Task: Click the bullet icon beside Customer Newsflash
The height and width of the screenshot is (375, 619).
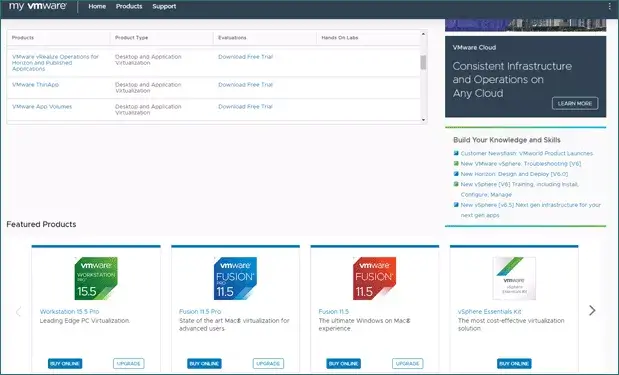Action: (x=456, y=153)
